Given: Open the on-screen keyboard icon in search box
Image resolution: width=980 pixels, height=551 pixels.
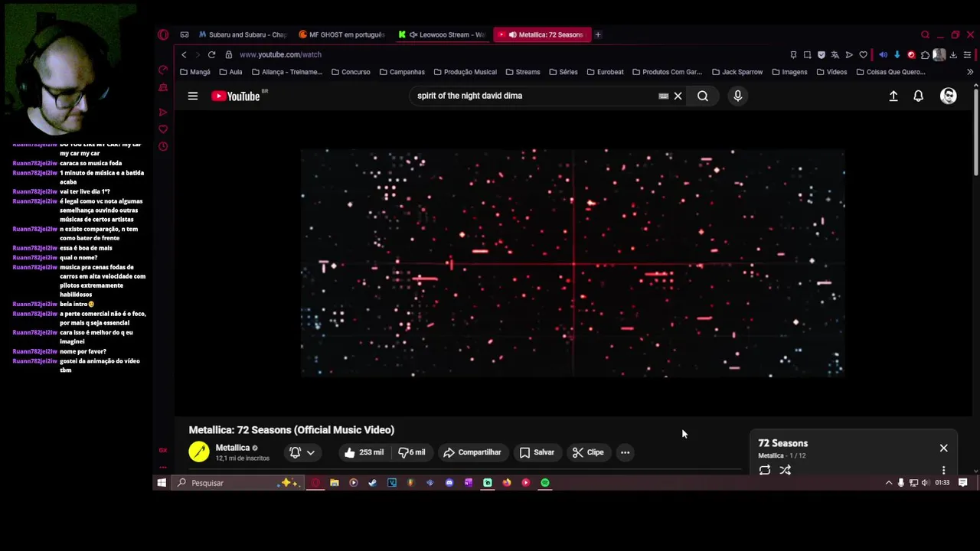Looking at the screenshot, I should 664,96.
